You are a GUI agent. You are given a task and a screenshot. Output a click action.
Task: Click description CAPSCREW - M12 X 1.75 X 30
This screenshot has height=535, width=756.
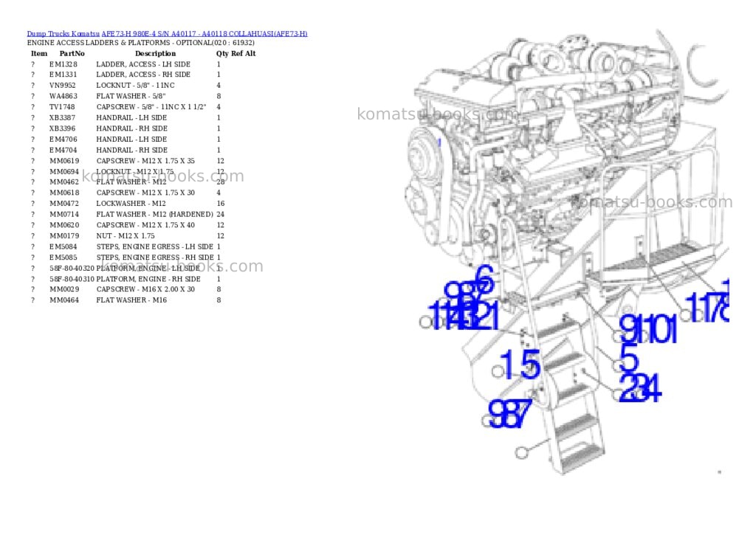(x=145, y=193)
